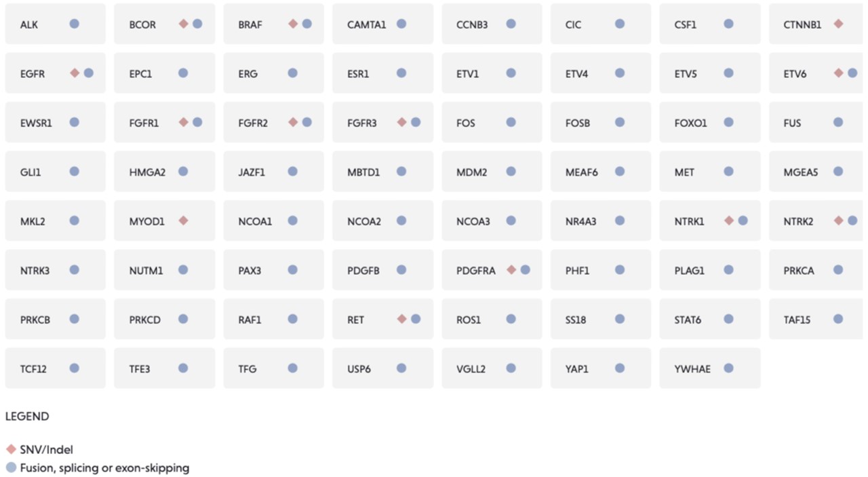Click the pink diamond icon beside MYOD1

[183, 221]
